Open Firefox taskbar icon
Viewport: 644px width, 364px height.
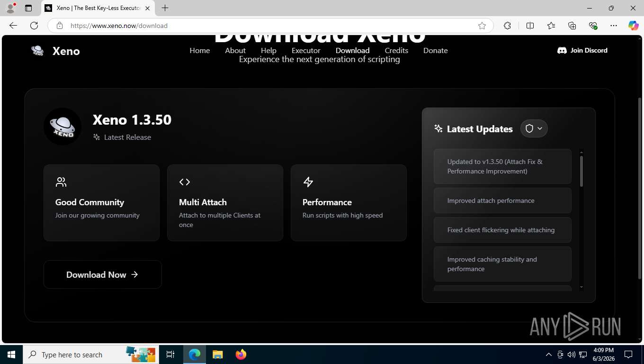241,355
